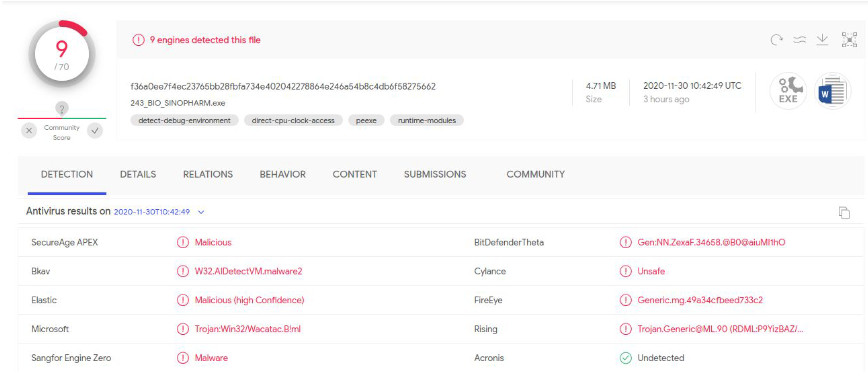Viewport: 868px width, 377px height.
Task: Click the warning icon in Sangfor Engine Zero row
Action: tap(182, 358)
